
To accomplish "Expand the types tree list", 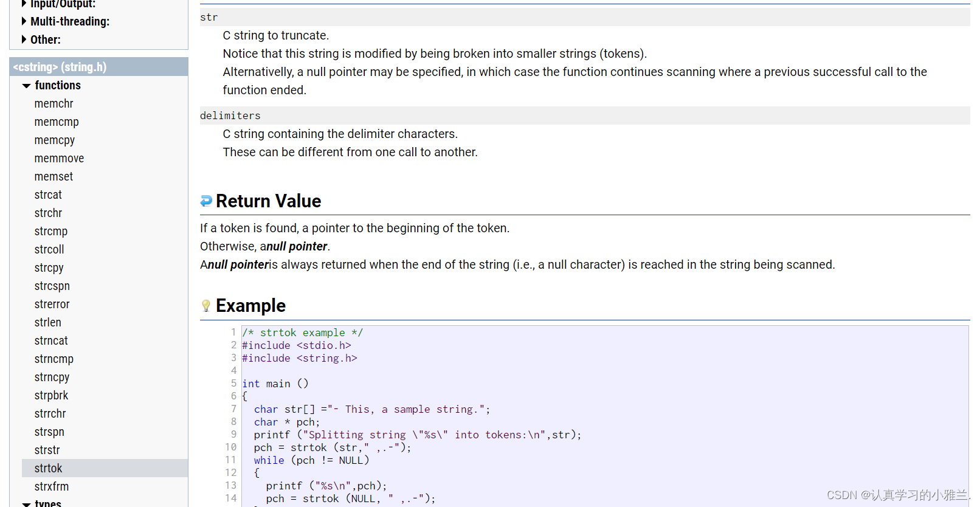I will pyautogui.click(x=27, y=503).
